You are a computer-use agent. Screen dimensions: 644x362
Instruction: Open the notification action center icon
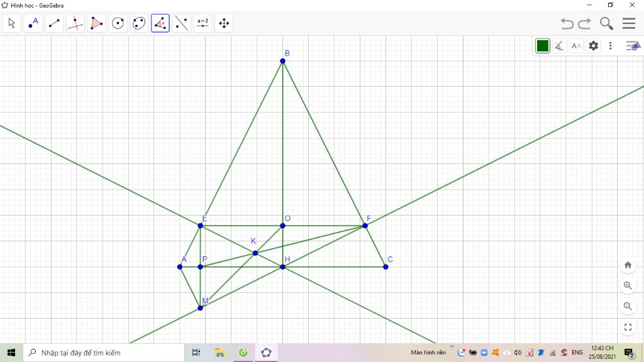click(x=630, y=353)
